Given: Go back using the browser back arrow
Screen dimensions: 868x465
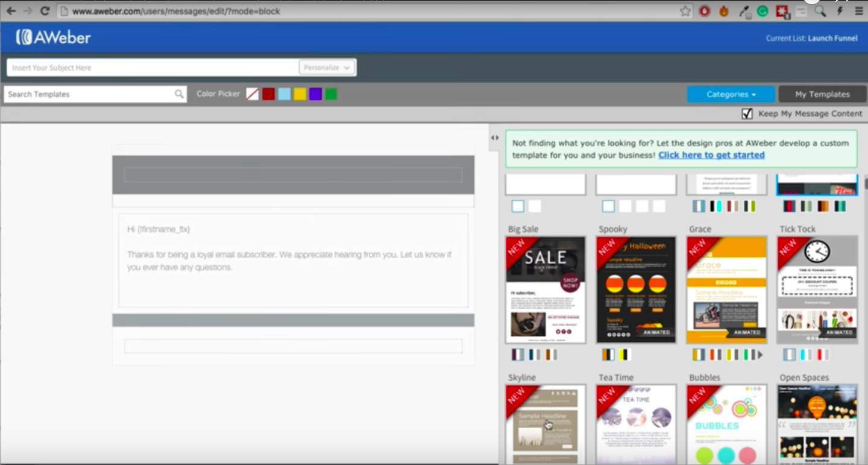Looking at the screenshot, I should 11,11.
